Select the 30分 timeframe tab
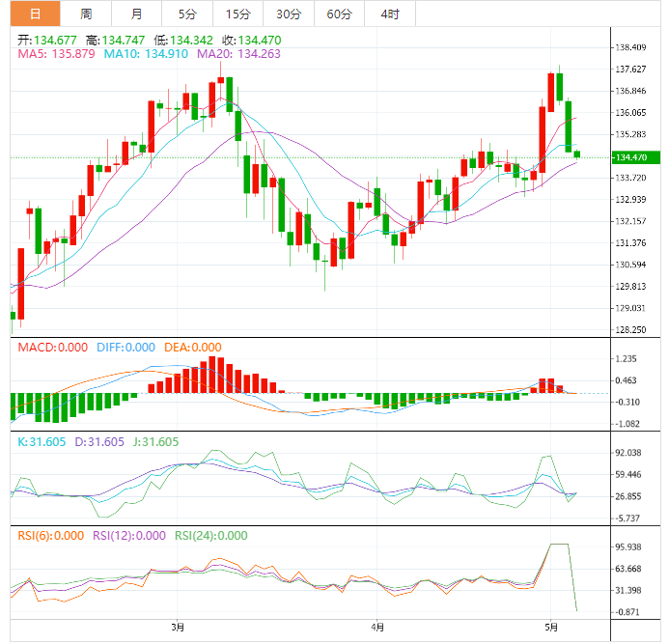Image resolution: width=669 pixels, height=644 pixels. pos(289,14)
